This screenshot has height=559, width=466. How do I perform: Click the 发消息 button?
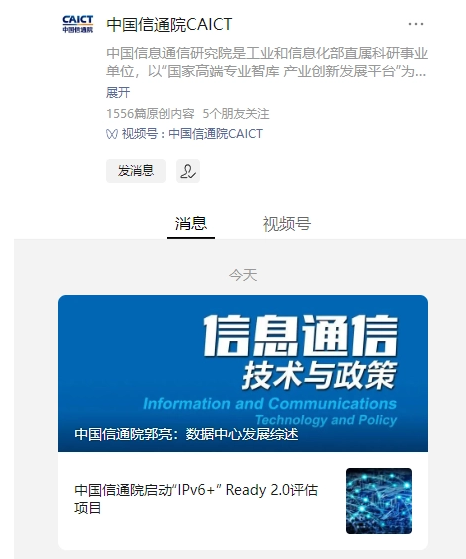tap(136, 171)
